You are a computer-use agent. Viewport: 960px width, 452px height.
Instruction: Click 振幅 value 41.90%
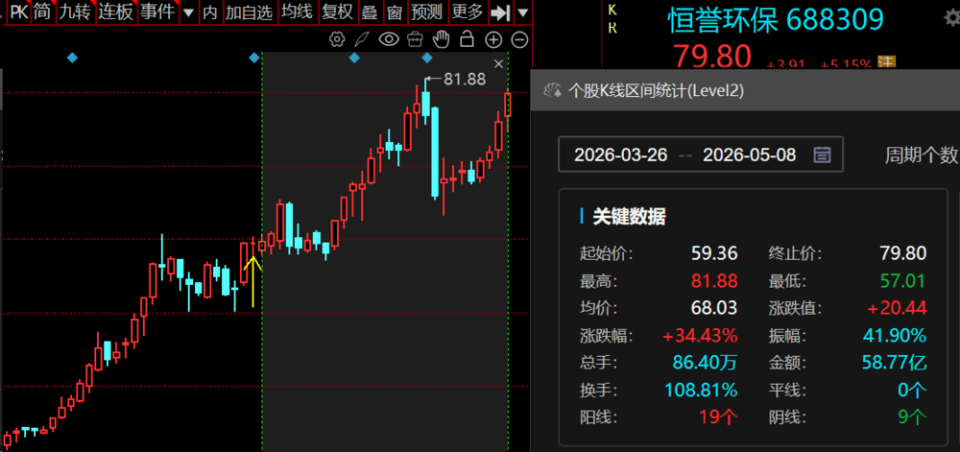pyautogui.click(x=895, y=336)
